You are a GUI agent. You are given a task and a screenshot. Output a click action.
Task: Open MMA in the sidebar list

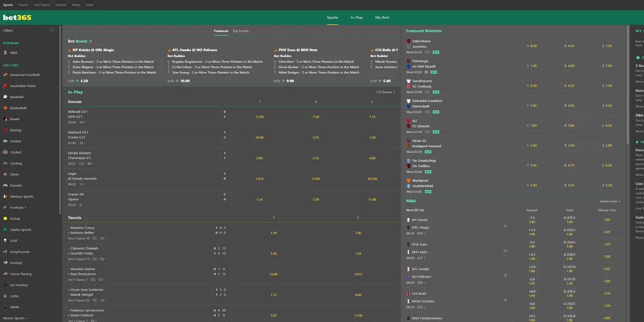tap(15, 307)
